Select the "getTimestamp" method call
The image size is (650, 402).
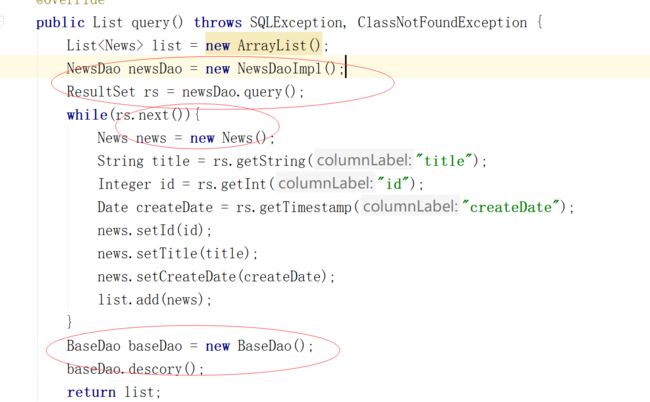pyautogui.click(x=305, y=207)
